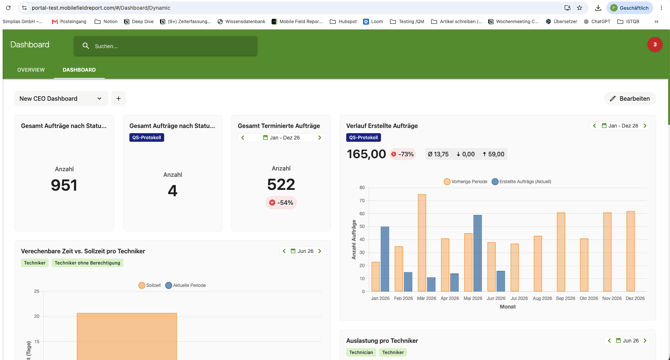This screenshot has width=670, height=360.
Task: Toggle the Erstellte Aufträge (Aktuell) legend series
Action: point(521,181)
